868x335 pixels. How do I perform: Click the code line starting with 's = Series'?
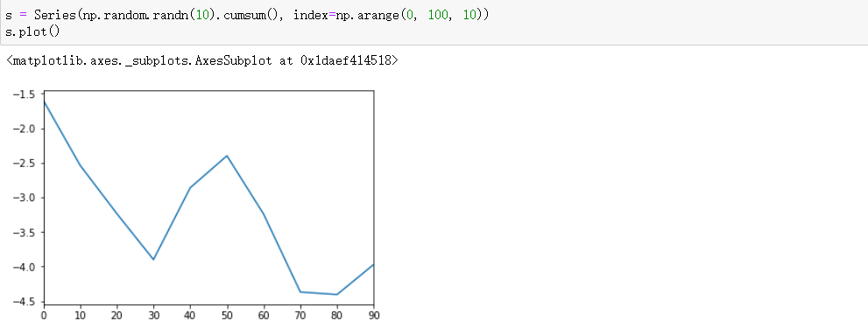tap(247, 16)
